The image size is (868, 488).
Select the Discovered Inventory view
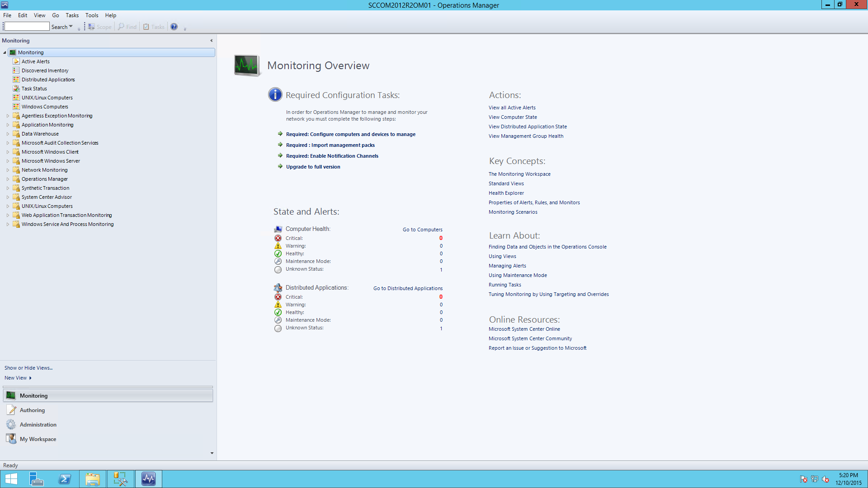tap(44, 70)
